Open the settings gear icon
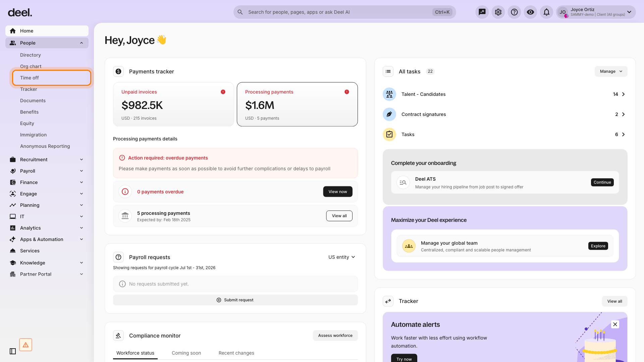This screenshot has width=644, height=362. pos(498,12)
